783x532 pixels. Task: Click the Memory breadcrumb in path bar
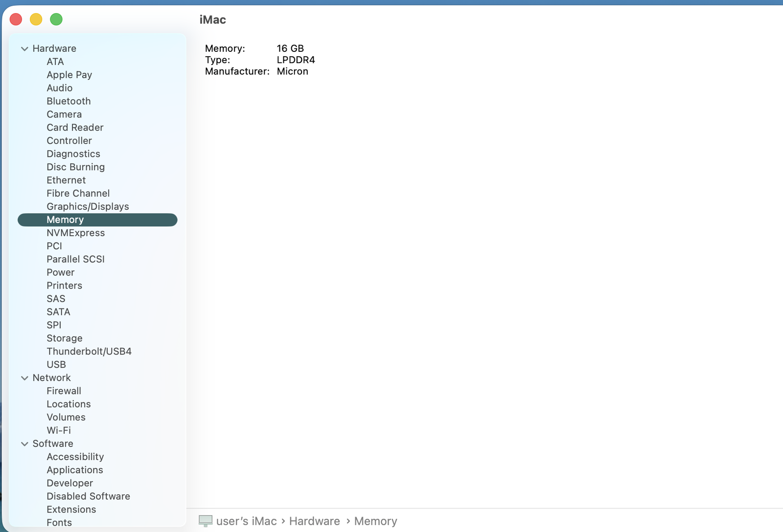click(x=375, y=521)
